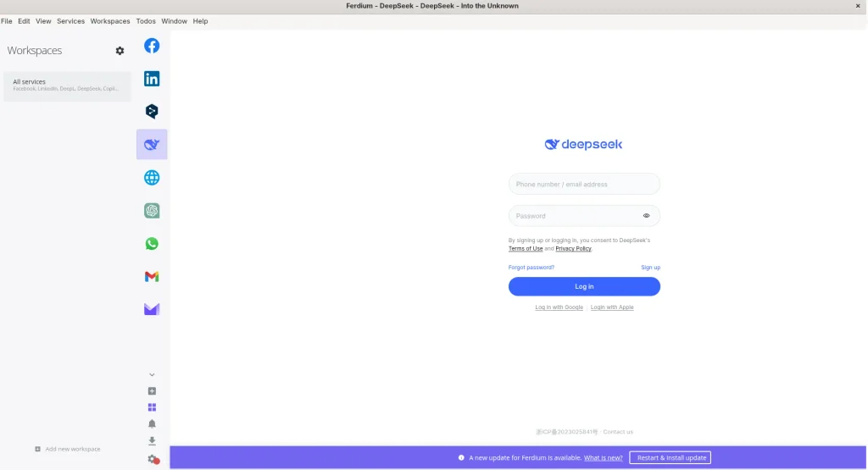Open the Services menu
868x470 pixels.
(71, 21)
